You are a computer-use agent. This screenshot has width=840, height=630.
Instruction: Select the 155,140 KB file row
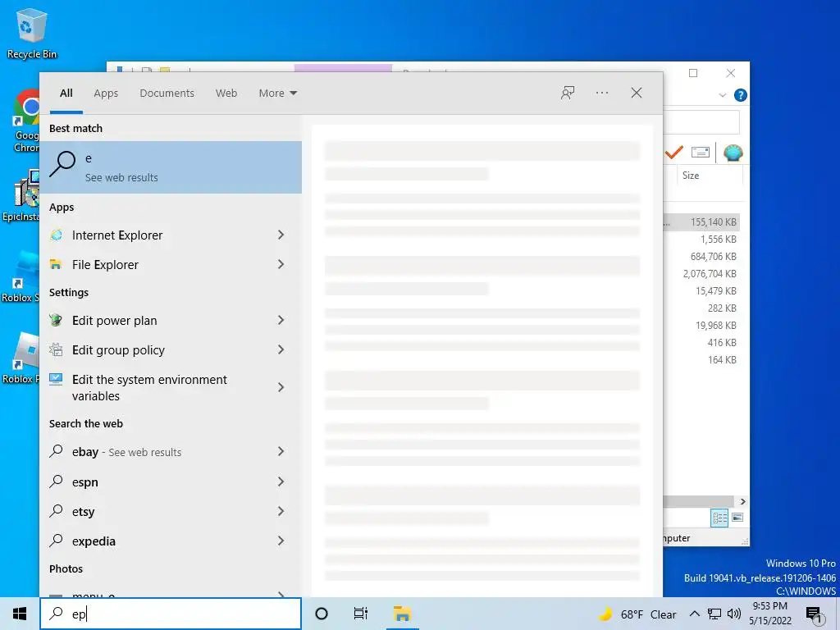pyautogui.click(x=702, y=221)
